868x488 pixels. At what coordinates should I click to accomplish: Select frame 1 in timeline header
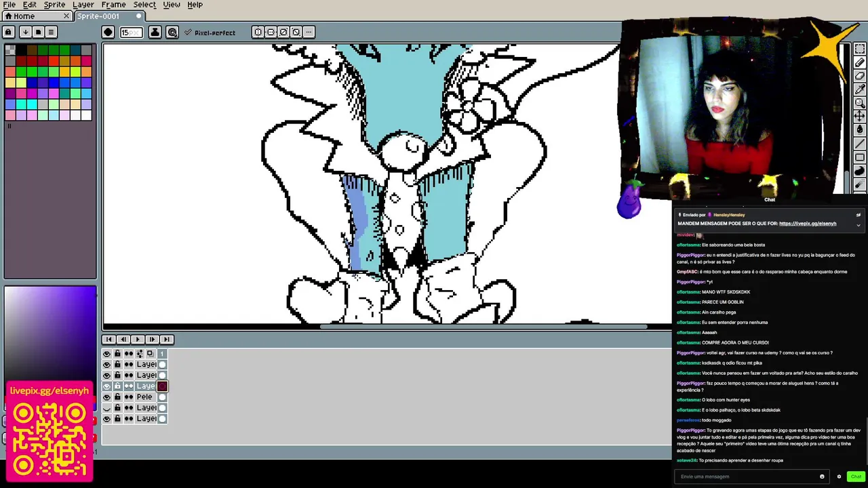click(162, 353)
